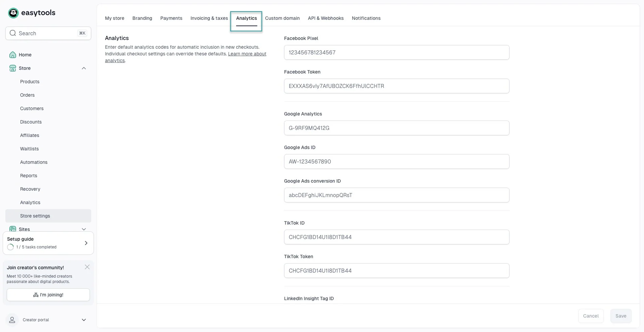
Task: Select Store settings in the sidebar
Action: click(x=48, y=216)
